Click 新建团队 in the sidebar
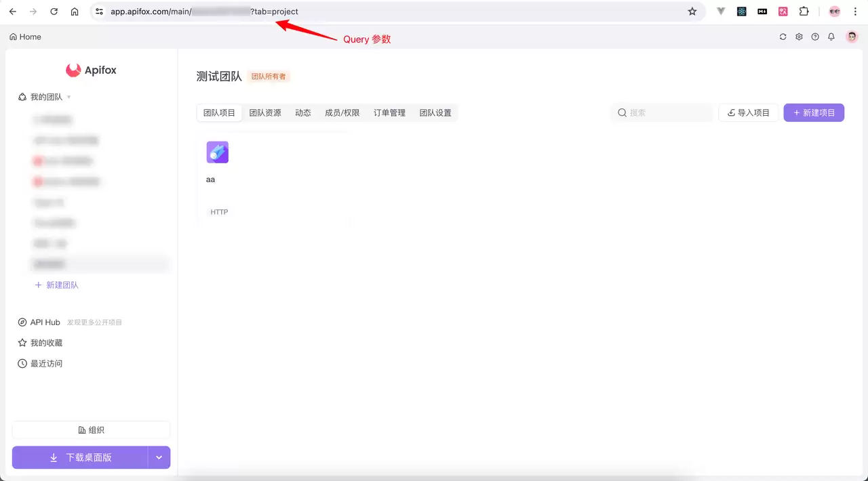This screenshot has height=481, width=868. (x=57, y=285)
